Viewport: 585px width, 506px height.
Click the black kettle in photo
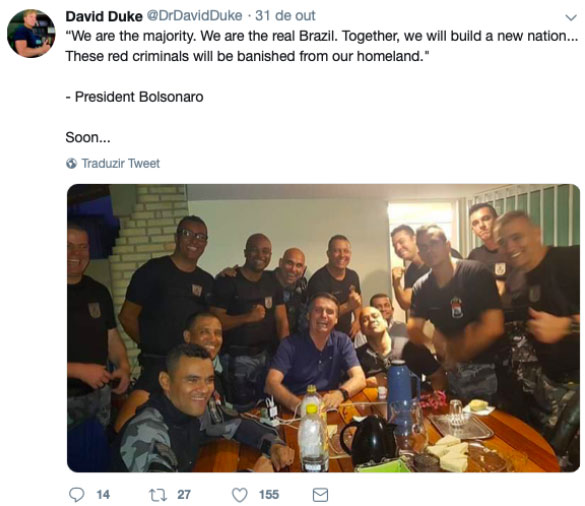(x=367, y=440)
